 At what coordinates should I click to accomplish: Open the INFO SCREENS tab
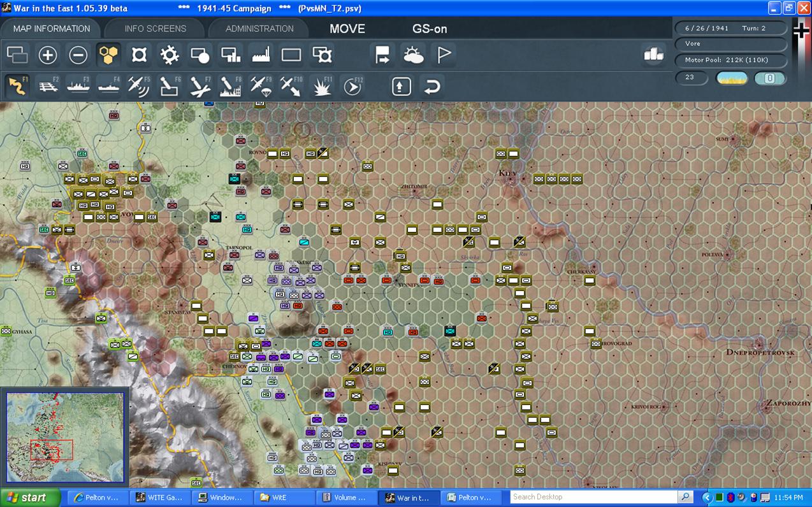tap(156, 29)
